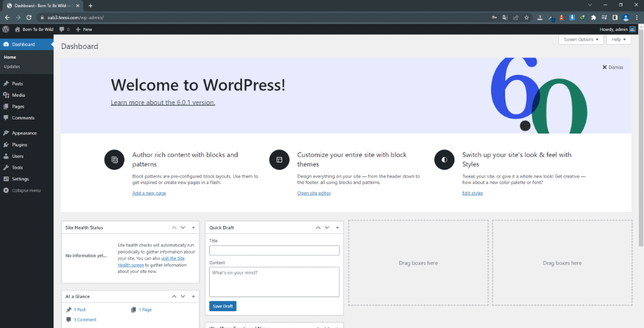Toggle the browser side panel

615,18
